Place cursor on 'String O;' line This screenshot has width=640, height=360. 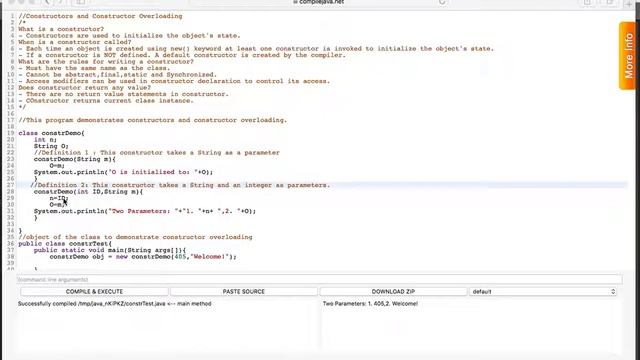click(51, 146)
